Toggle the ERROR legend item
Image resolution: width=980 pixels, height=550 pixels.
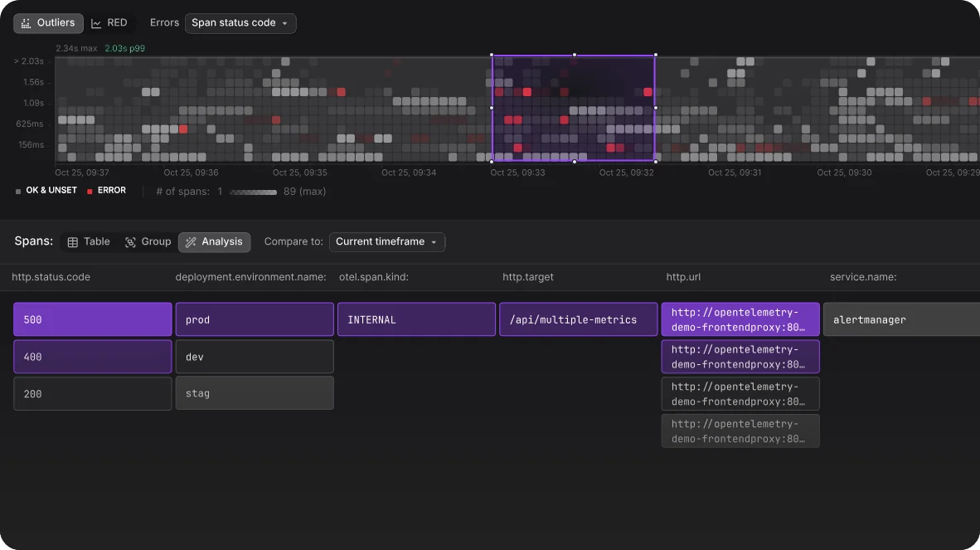(106, 191)
